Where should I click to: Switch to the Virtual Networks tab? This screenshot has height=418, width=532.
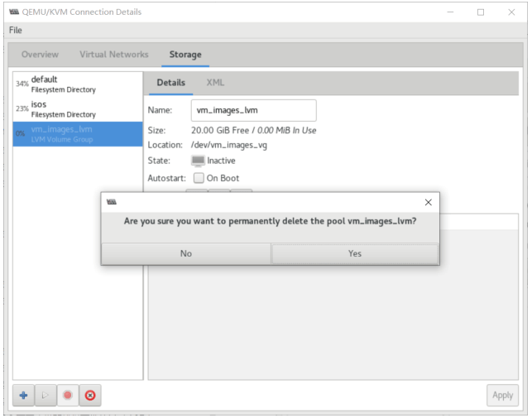(114, 55)
